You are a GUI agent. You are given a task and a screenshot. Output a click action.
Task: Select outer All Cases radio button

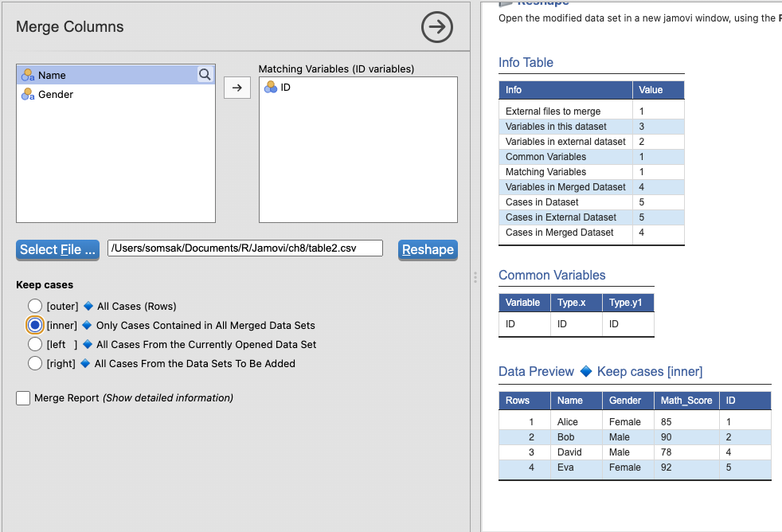click(35, 307)
